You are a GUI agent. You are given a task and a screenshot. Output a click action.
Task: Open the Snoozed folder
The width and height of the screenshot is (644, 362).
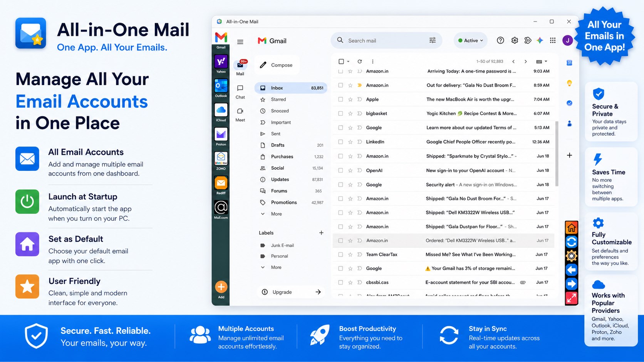click(x=291, y=111)
